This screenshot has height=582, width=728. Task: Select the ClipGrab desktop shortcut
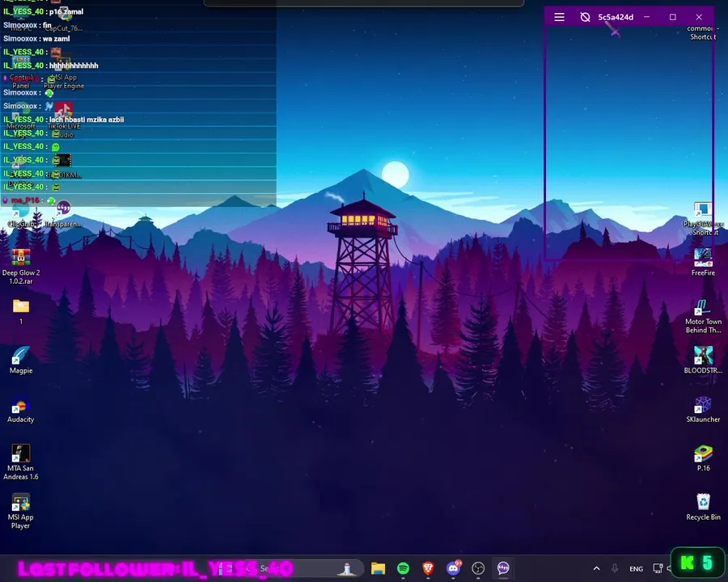click(x=21, y=217)
